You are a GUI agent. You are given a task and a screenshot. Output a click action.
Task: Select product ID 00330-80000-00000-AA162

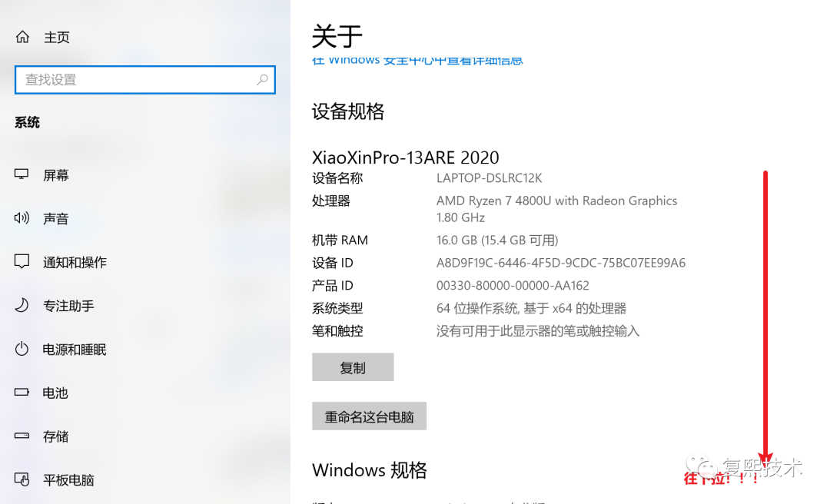tap(513, 286)
